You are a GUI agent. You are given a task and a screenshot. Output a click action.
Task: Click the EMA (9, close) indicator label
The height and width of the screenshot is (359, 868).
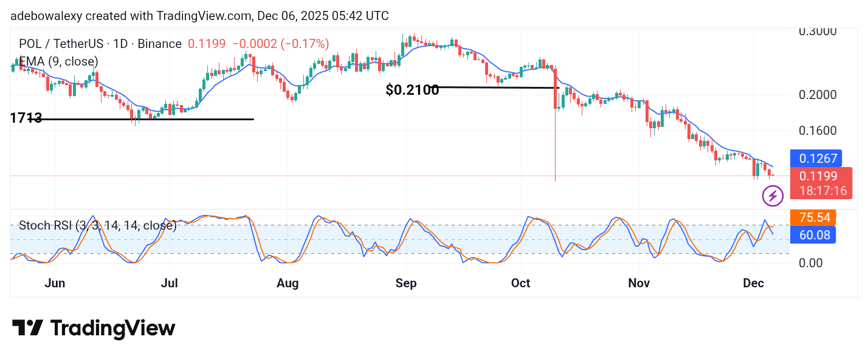[58, 61]
